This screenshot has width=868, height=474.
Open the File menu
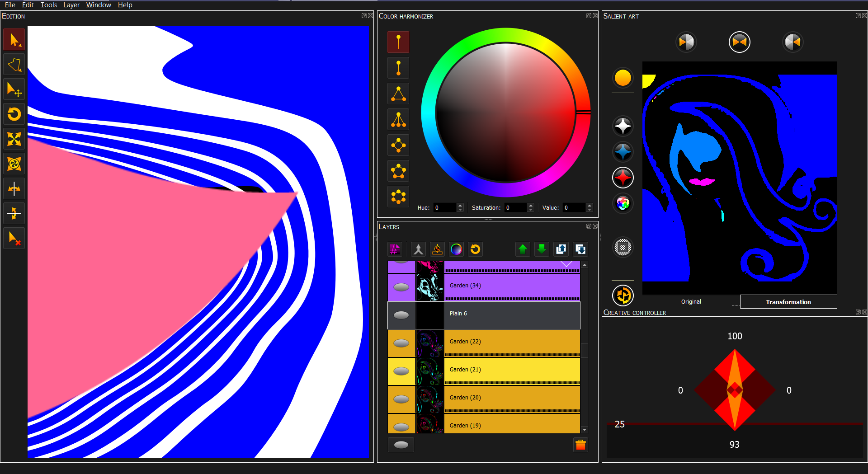pos(10,5)
